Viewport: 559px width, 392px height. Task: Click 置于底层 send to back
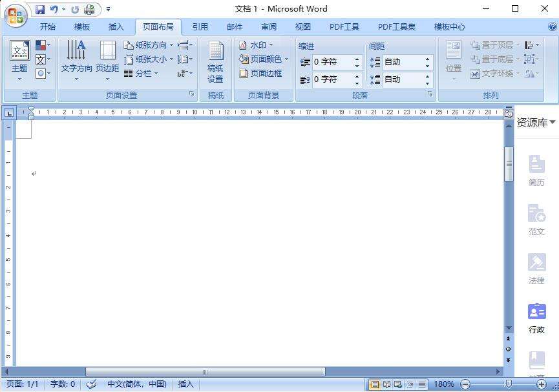[x=494, y=59]
